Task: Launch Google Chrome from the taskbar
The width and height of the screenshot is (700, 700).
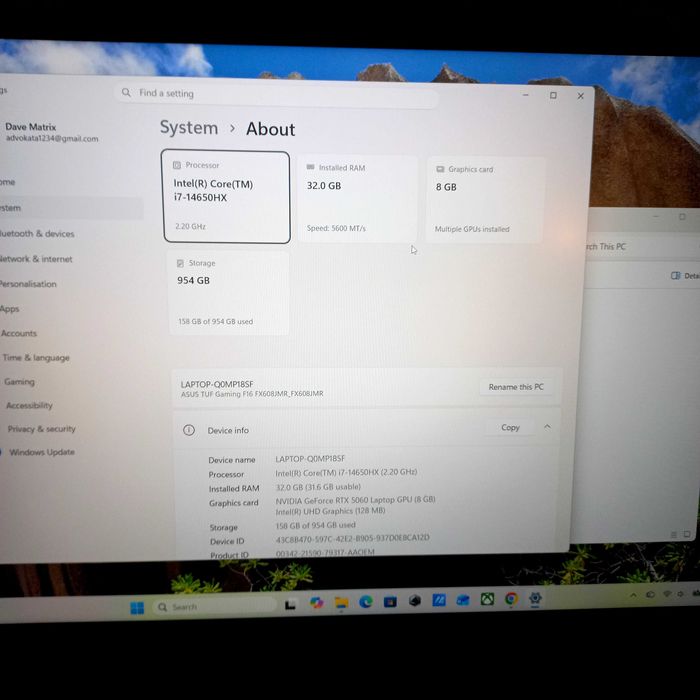Action: (x=512, y=598)
